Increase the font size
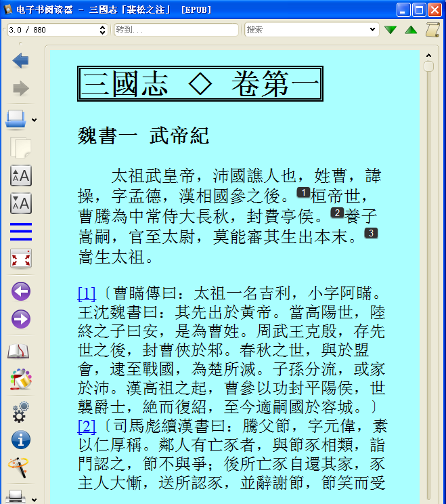 21,175
